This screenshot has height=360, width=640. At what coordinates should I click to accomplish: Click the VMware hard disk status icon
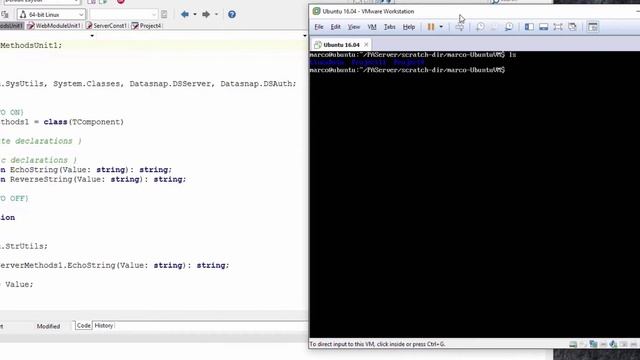573,344
